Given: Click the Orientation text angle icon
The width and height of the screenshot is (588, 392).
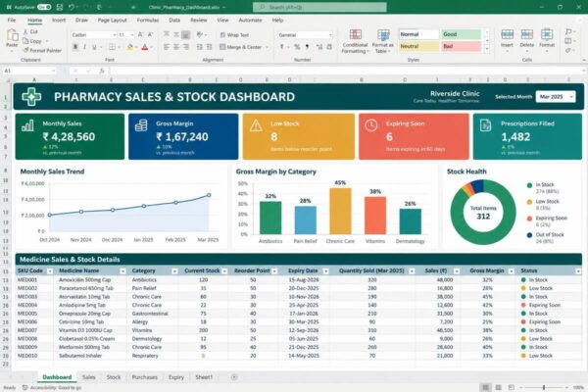Looking at the screenshot, I should click(x=200, y=35).
